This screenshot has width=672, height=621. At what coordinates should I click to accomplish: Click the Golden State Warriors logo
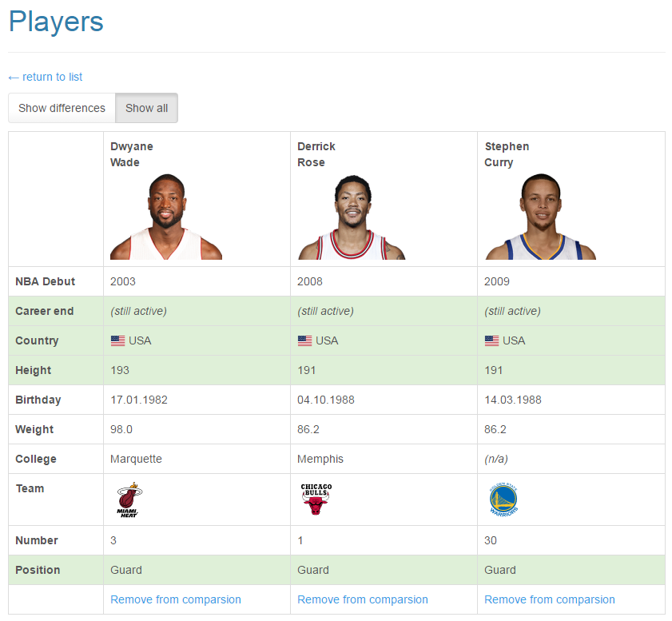tap(503, 500)
